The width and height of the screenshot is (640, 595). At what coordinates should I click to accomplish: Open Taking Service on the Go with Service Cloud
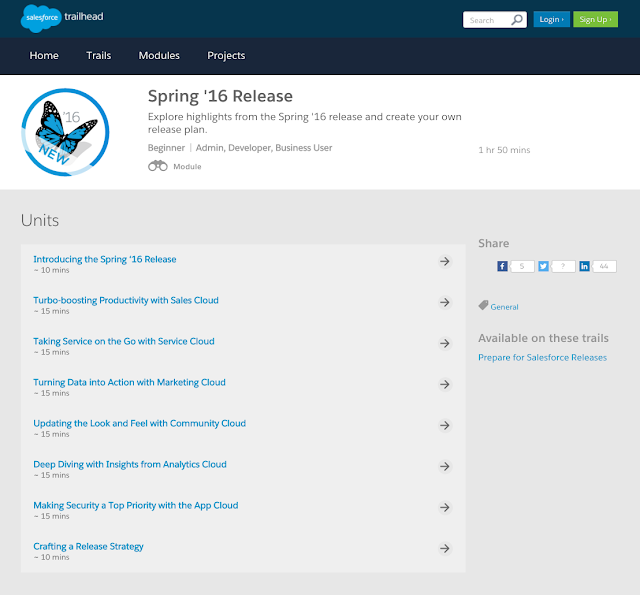point(124,342)
